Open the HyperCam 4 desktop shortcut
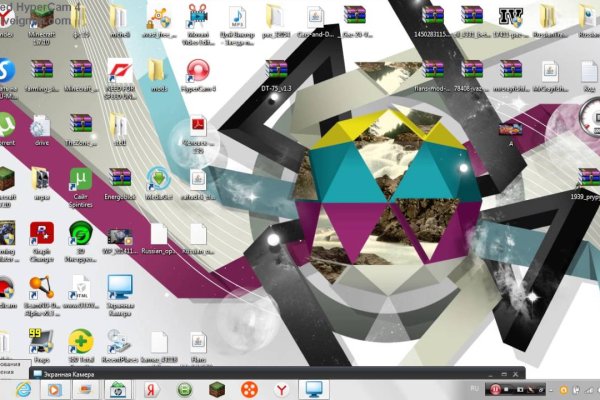The width and height of the screenshot is (600, 400). (x=197, y=72)
